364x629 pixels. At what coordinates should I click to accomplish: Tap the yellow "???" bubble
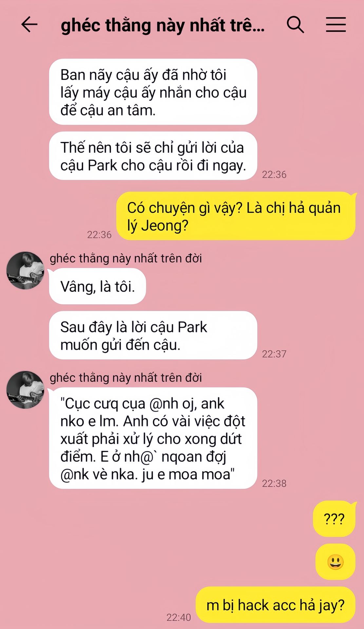click(334, 519)
